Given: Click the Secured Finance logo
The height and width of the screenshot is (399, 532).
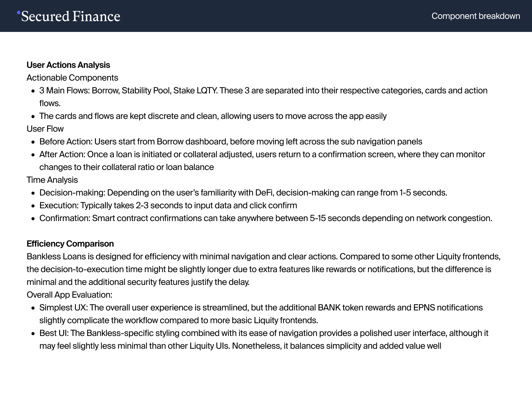Looking at the screenshot, I should point(69,16).
